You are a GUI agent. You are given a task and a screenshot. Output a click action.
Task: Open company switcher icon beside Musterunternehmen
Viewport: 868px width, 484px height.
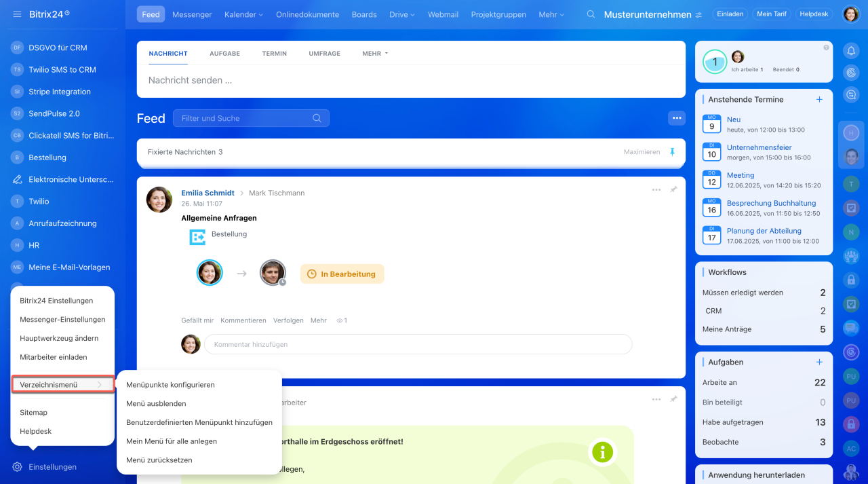click(698, 14)
